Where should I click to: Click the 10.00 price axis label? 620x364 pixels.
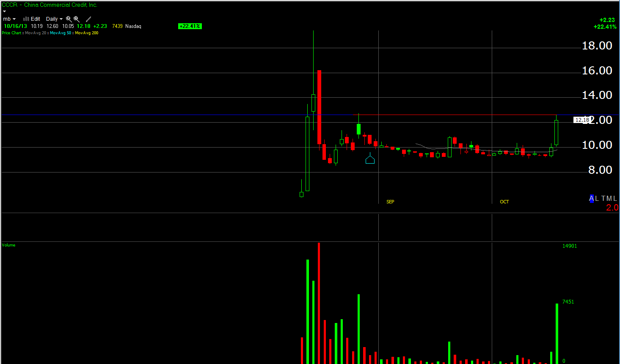click(x=597, y=145)
